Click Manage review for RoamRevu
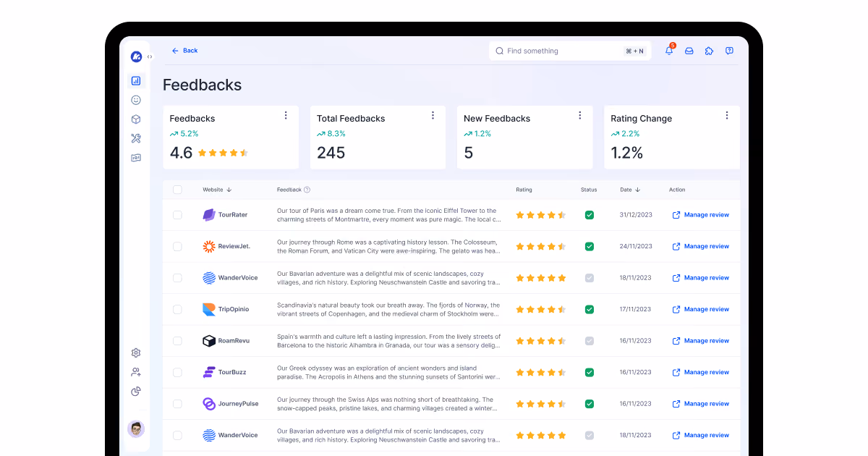This screenshot has width=868, height=456. click(701, 341)
